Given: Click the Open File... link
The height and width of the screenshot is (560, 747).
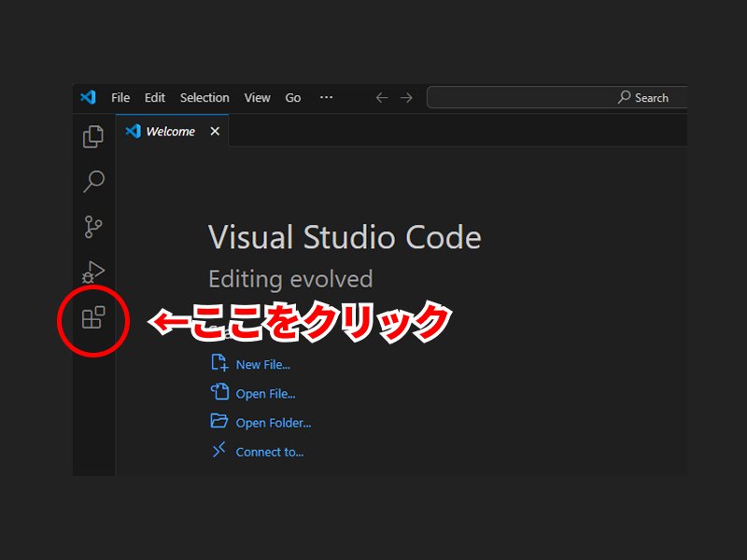Looking at the screenshot, I should pyautogui.click(x=265, y=394).
